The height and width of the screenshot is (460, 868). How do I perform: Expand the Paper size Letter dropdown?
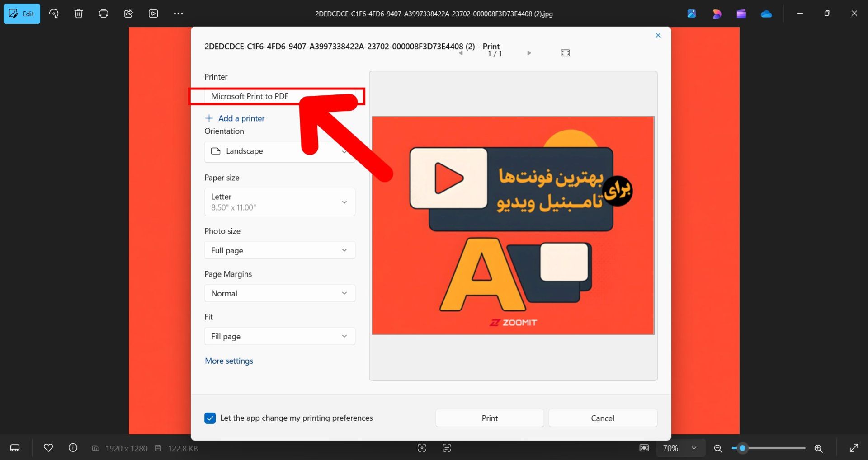pyautogui.click(x=279, y=202)
